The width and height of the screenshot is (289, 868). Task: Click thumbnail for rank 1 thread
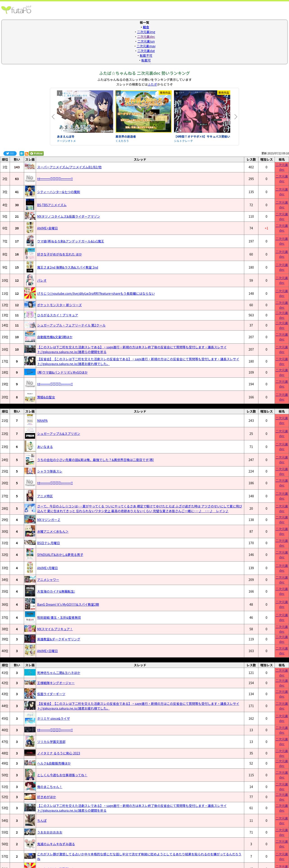(x=30, y=167)
